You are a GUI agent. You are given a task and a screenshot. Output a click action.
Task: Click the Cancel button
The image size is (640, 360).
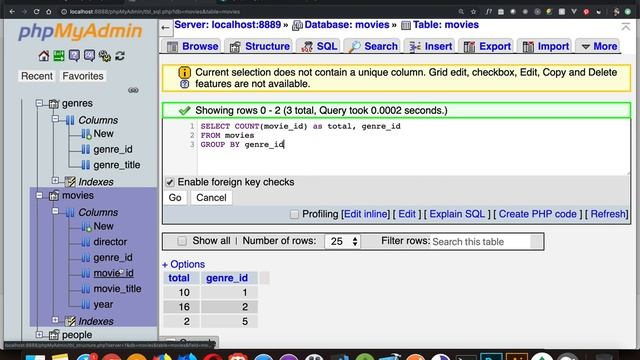(211, 198)
